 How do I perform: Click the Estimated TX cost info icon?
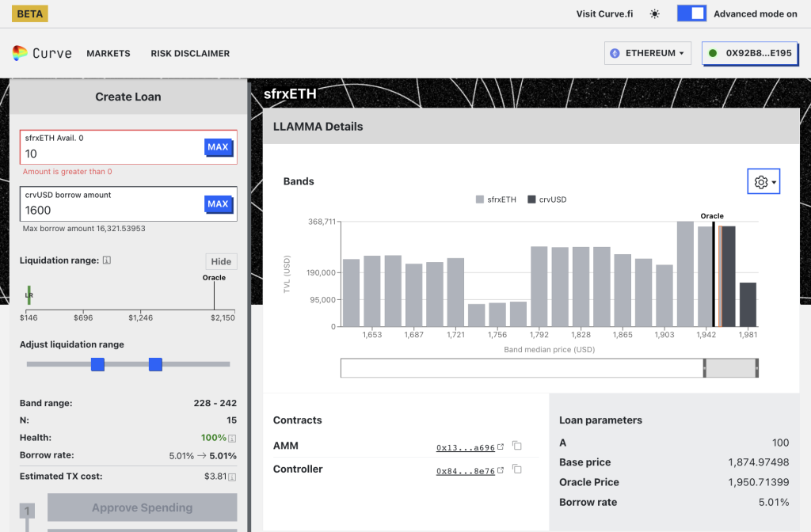click(232, 477)
